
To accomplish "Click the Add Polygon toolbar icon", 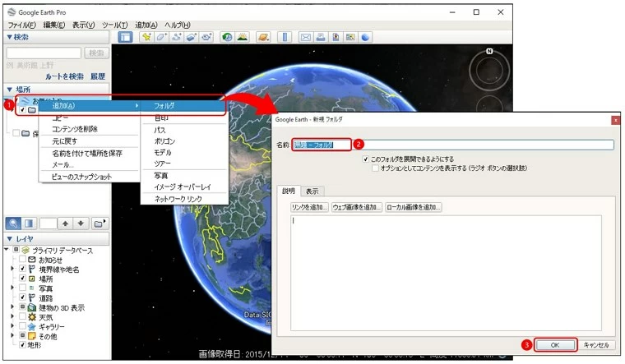I will [161, 37].
